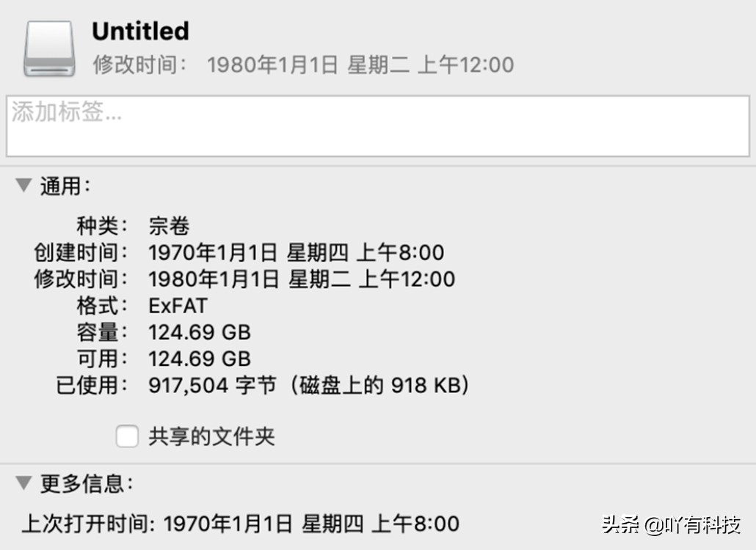Click the 容量 value 124.69 GB

pyautogui.click(x=199, y=332)
